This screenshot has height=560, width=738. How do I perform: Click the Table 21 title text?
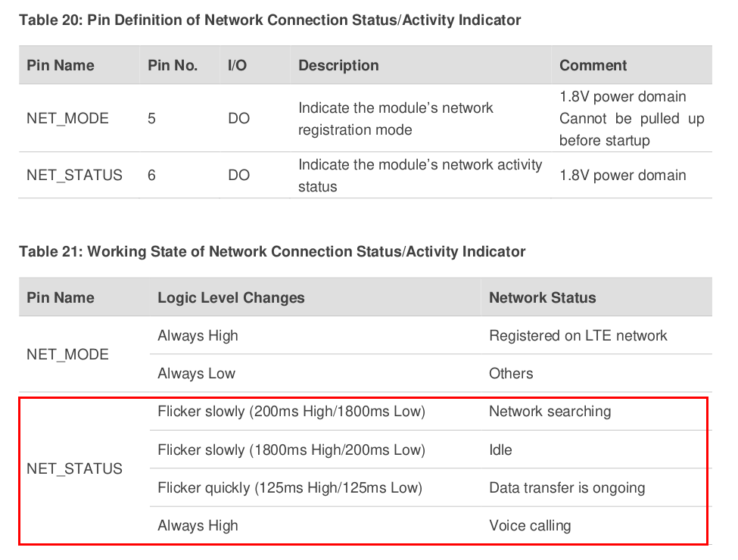click(x=272, y=251)
